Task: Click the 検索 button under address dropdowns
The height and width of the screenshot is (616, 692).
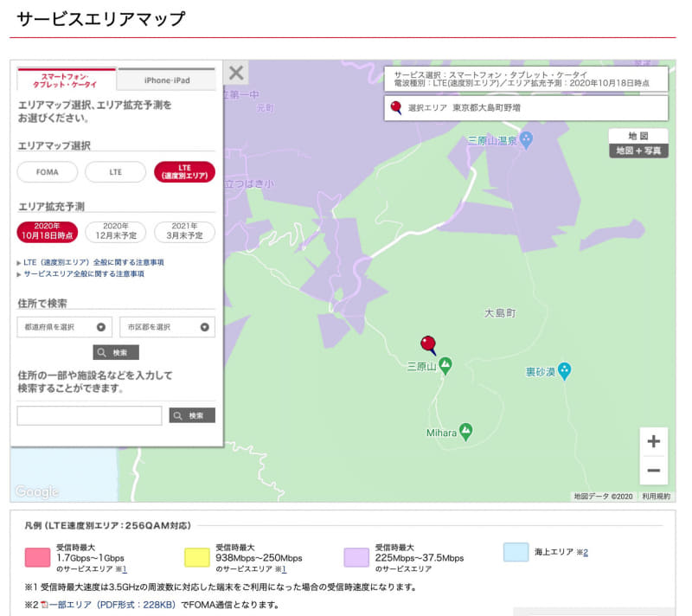Action: click(x=116, y=353)
